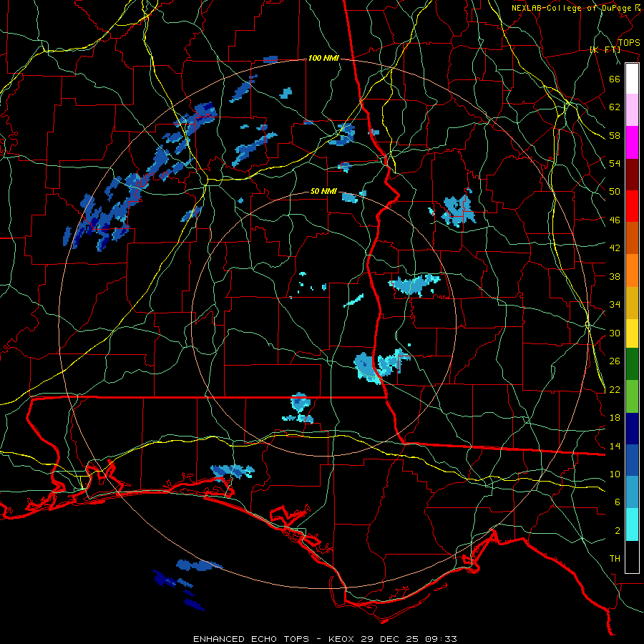Click the legend value 38
Image resolution: width=644 pixels, height=644 pixels.
coord(615,276)
